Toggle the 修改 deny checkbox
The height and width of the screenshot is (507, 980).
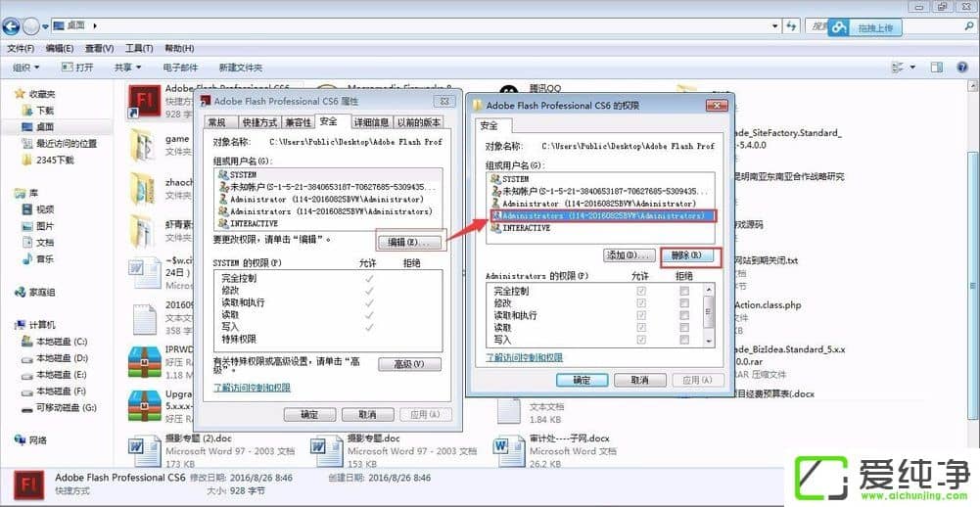coord(684,303)
